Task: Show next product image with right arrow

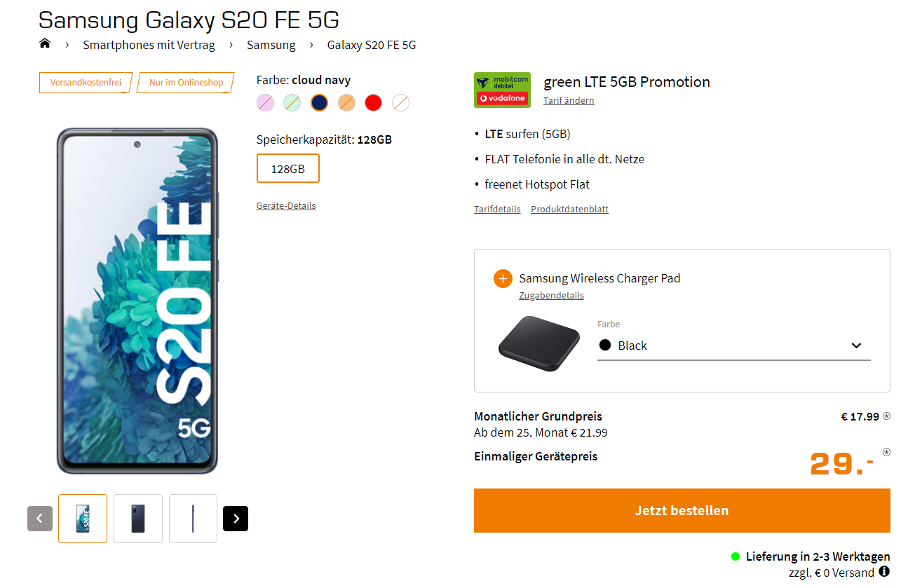Action: tap(236, 519)
